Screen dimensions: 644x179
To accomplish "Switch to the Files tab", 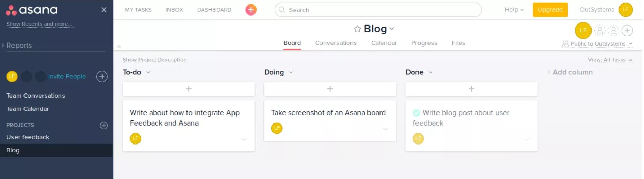I will pos(459,43).
